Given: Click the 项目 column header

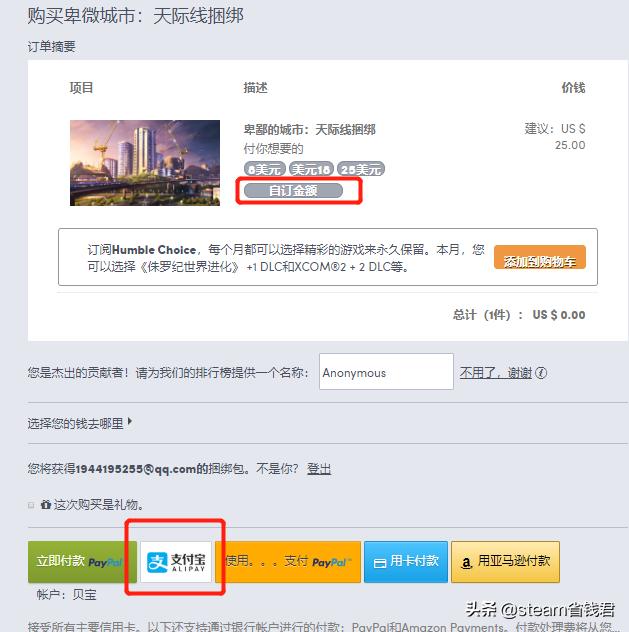Looking at the screenshot, I should pos(81,87).
